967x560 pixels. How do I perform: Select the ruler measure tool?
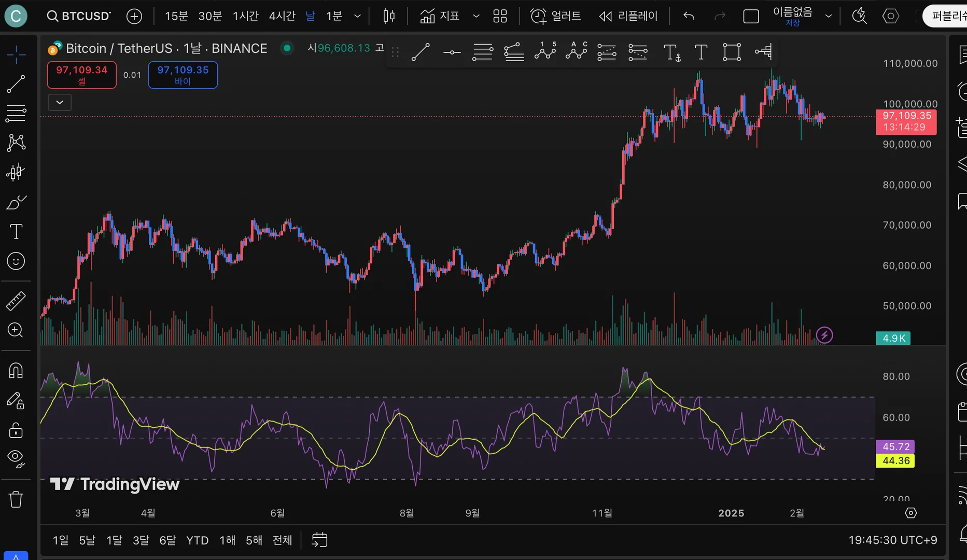click(x=16, y=301)
